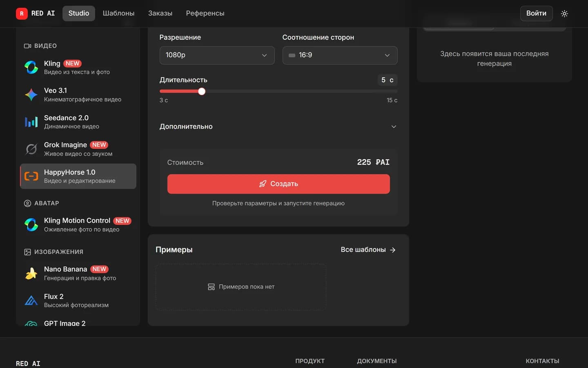This screenshot has height=368, width=588.
Task: Click the КОНТАКТЫ footer heading
Action: tap(542, 361)
